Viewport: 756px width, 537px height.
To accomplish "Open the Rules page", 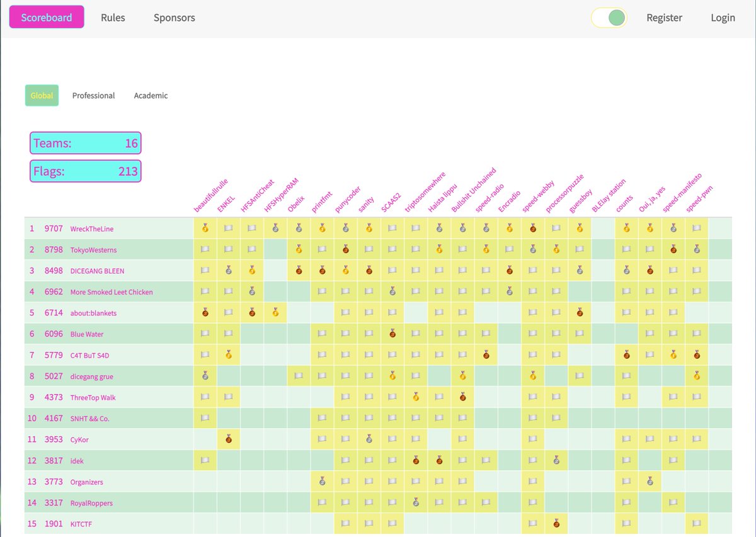I will (113, 18).
